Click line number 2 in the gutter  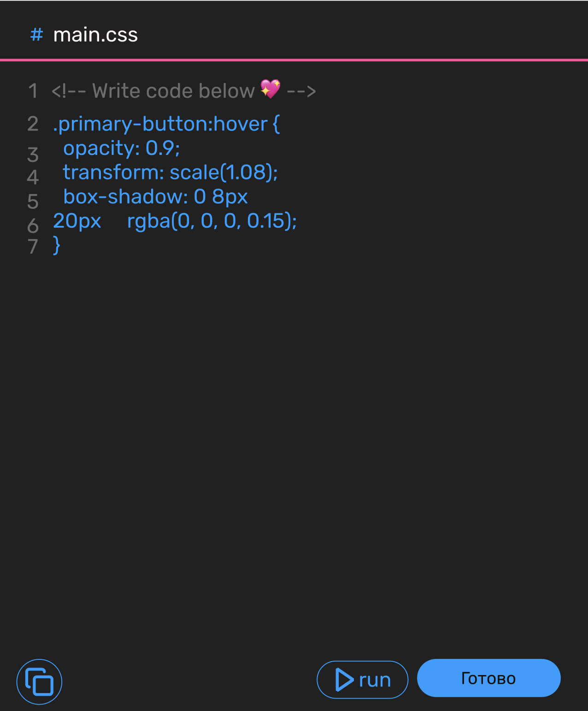coord(33,124)
